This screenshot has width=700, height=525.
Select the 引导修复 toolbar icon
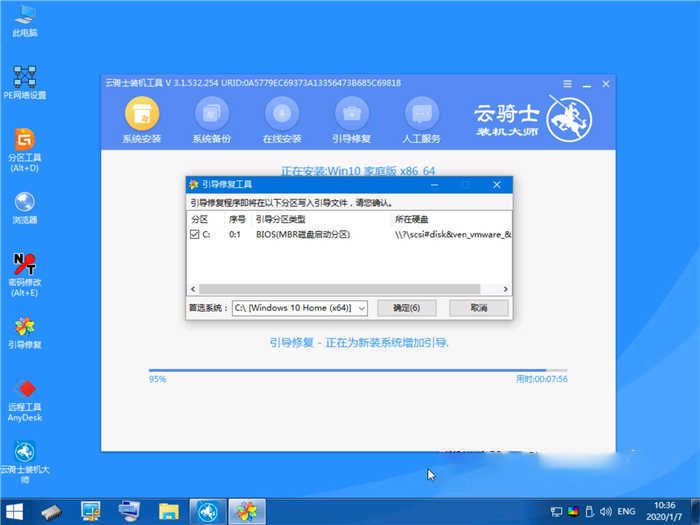pos(351,120)
